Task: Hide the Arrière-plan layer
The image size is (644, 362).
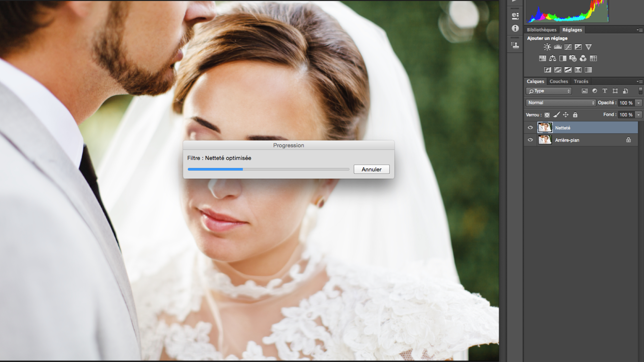Action: click(x=530, y=140)
